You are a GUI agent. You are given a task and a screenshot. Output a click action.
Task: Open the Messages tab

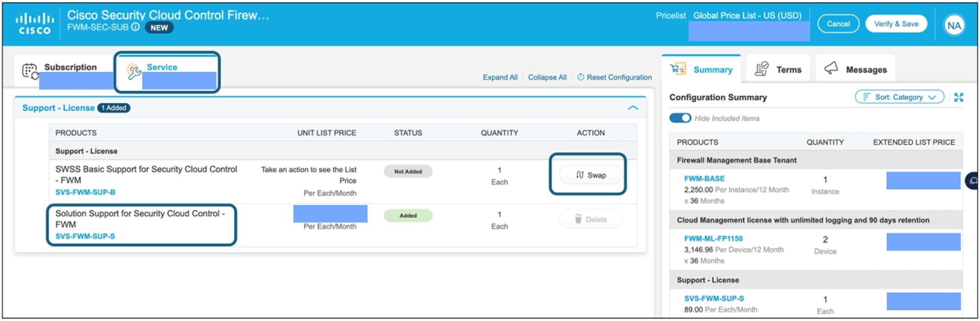855,70
